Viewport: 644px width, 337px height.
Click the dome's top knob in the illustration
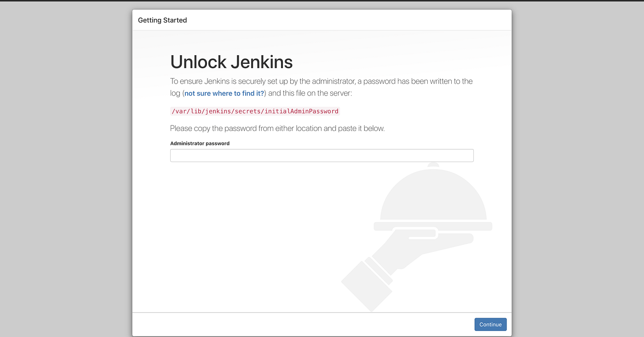tap(432, 166)
